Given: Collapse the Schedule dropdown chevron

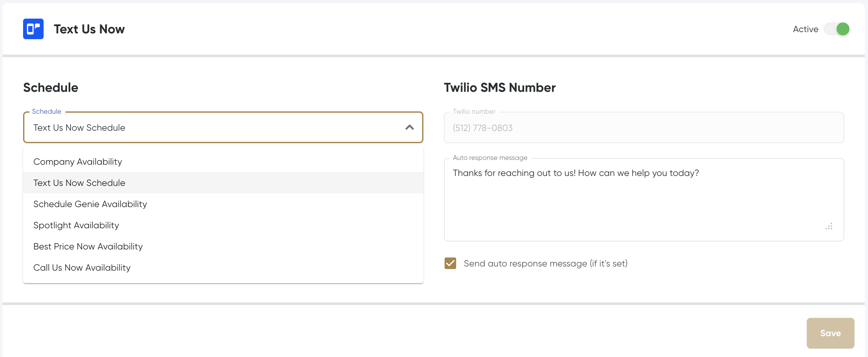Looking at the screenshot, I should [x=409, y=127].
